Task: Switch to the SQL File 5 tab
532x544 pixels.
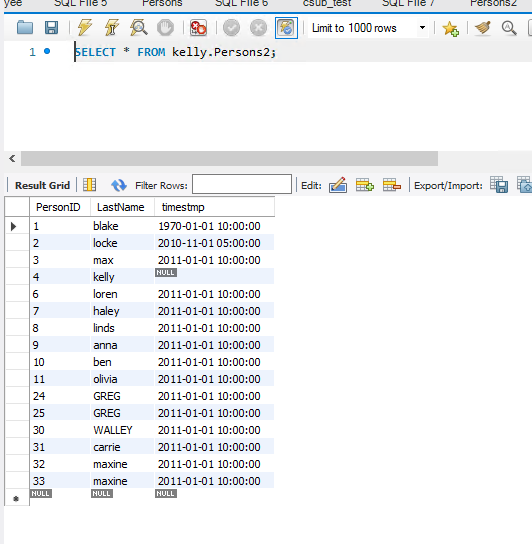Action: pos(81,3)
